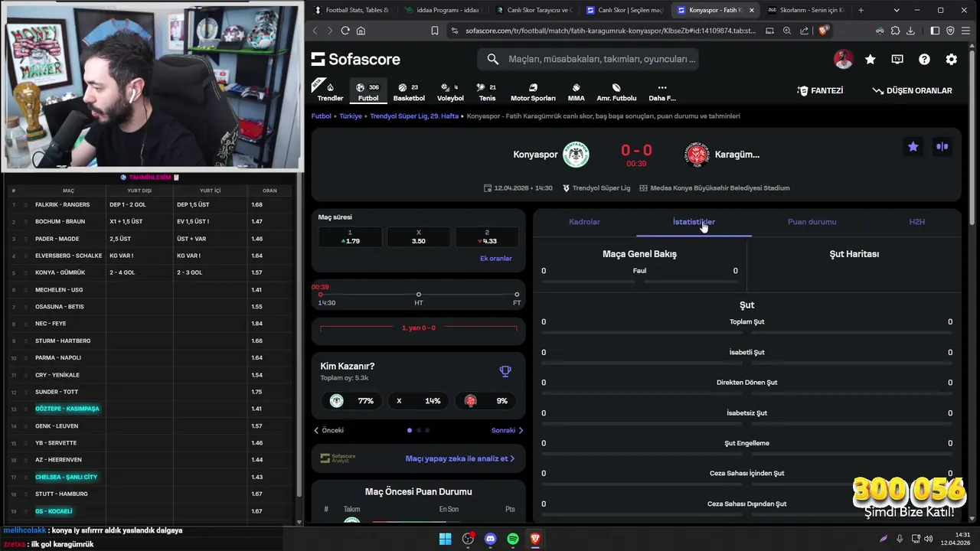Open favorites star in Sofascore header
The width and height of the screenshot is (980, 551).
click(871, 59)
